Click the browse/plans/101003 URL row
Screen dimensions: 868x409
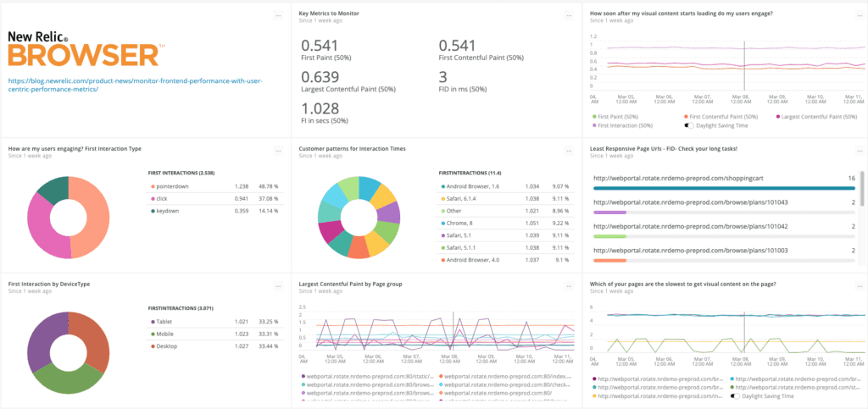[x=724, y=255]
